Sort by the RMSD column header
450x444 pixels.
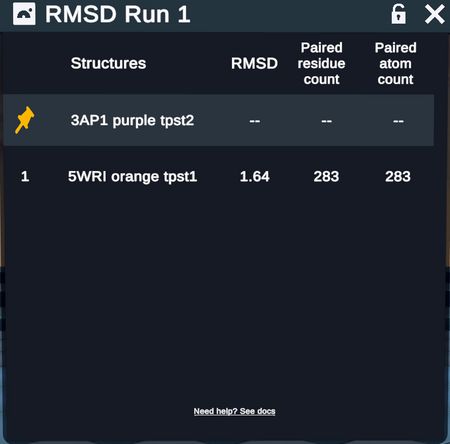(254, 63)
